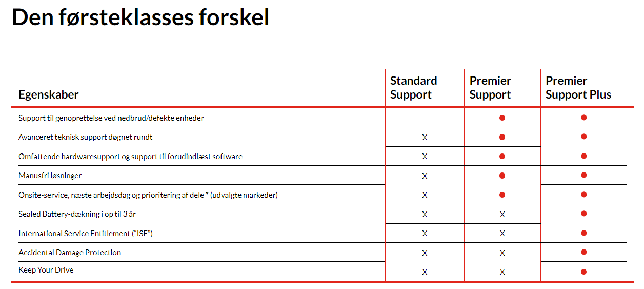Click Premier Support dot for genoprettelse ved nedbrud row
Screen dimensions: 644x289
click(x=502, y=118)
